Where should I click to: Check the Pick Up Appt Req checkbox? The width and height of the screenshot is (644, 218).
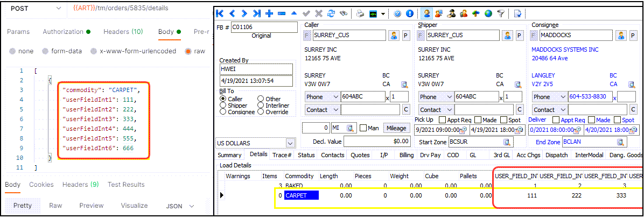[443, 120]
